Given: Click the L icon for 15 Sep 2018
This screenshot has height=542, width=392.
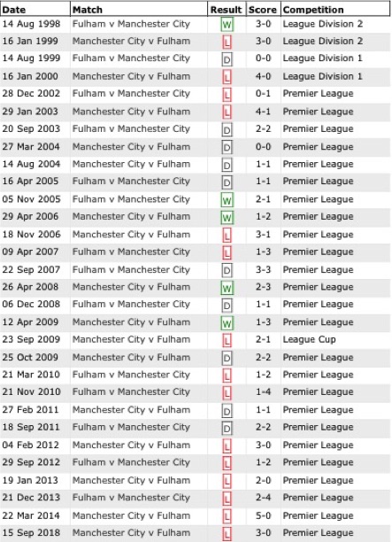Looking at the screenshot, I should pos(227,534).
